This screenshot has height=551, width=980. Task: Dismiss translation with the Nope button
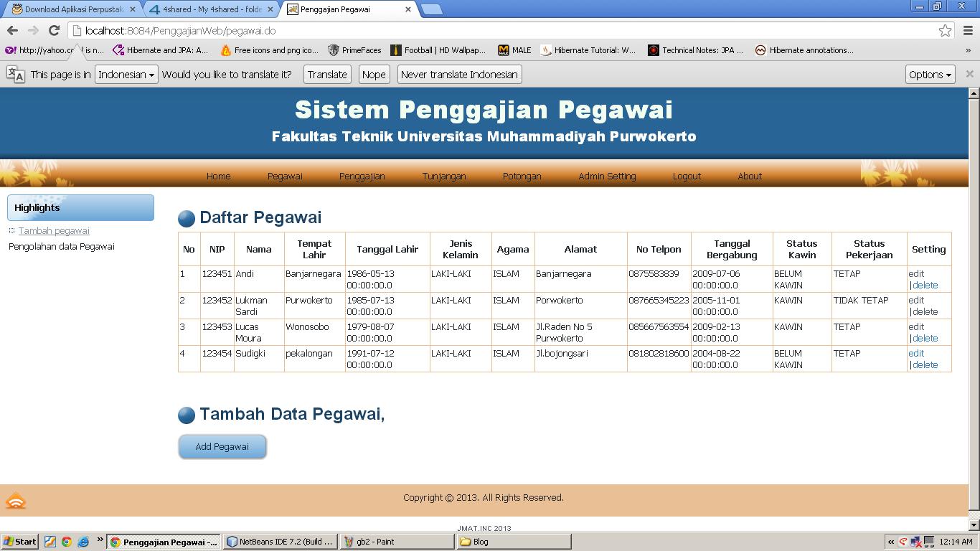point(374,74)
